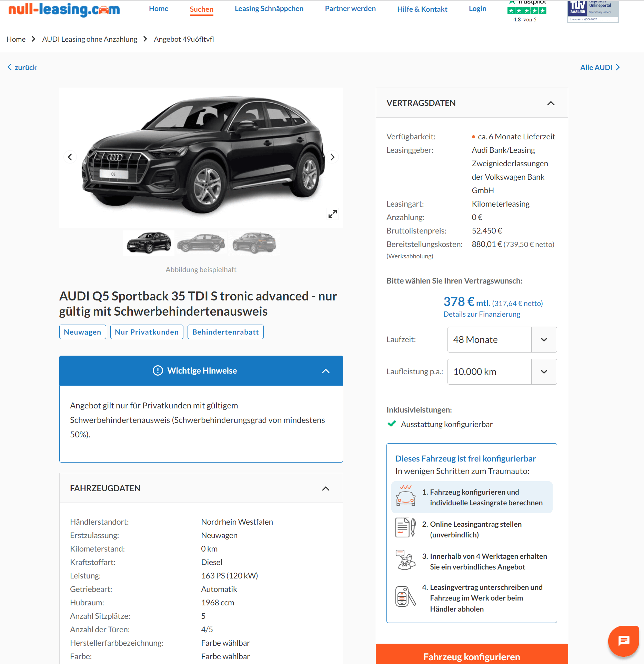Go back with zurück link
This screenshot has height=664, width=644.
point(22,67)
